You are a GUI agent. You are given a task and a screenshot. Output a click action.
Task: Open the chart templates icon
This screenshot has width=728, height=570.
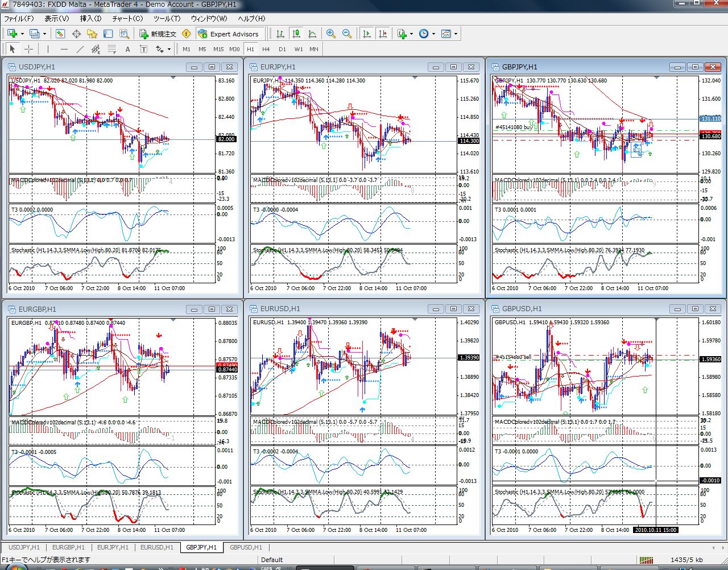446,34
